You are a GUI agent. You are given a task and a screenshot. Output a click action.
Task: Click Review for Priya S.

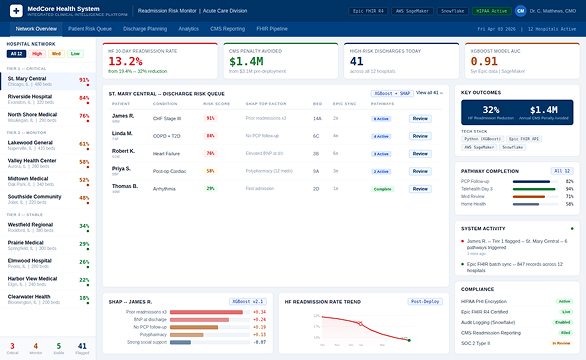coord(420,171)
